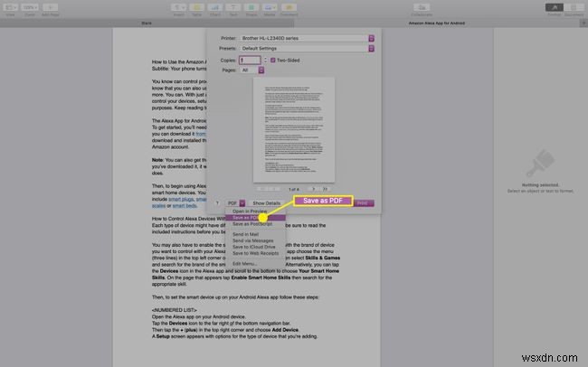This screenshot has height=367, width=588.
Task: Choose Open in Preview from PDF menu
Action: point(255,212)
